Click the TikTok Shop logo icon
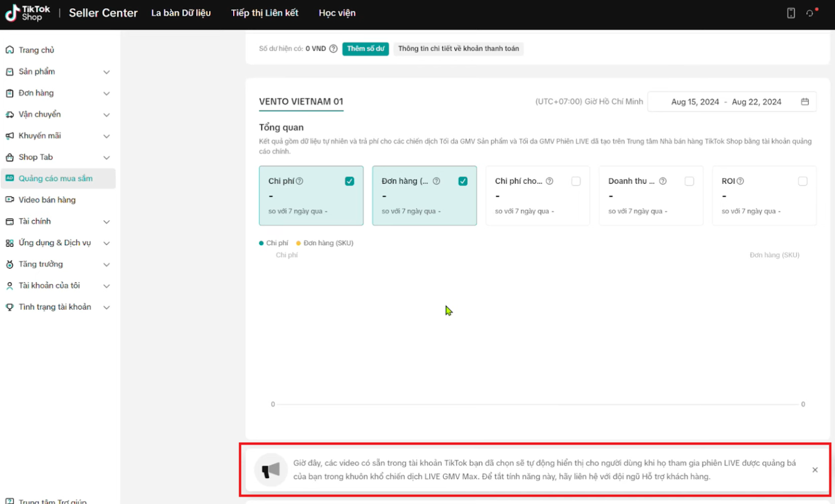The image size is (835, 504). coord(12,13)
